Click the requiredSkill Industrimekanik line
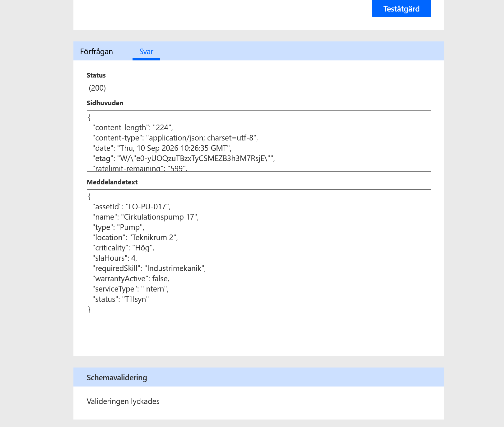Image resolution: width=504 pixels, height=427 pixels. pyautogui.click(x=149, y=268)
